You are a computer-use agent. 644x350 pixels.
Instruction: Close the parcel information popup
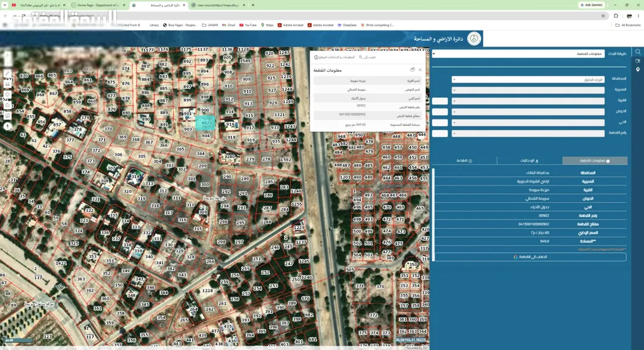(x=420, y=70)
